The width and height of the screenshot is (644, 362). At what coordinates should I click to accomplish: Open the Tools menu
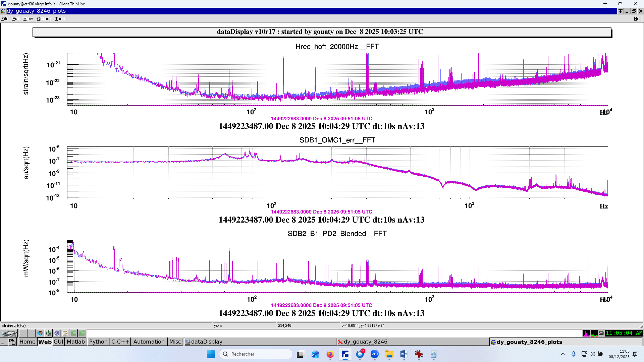60,19
